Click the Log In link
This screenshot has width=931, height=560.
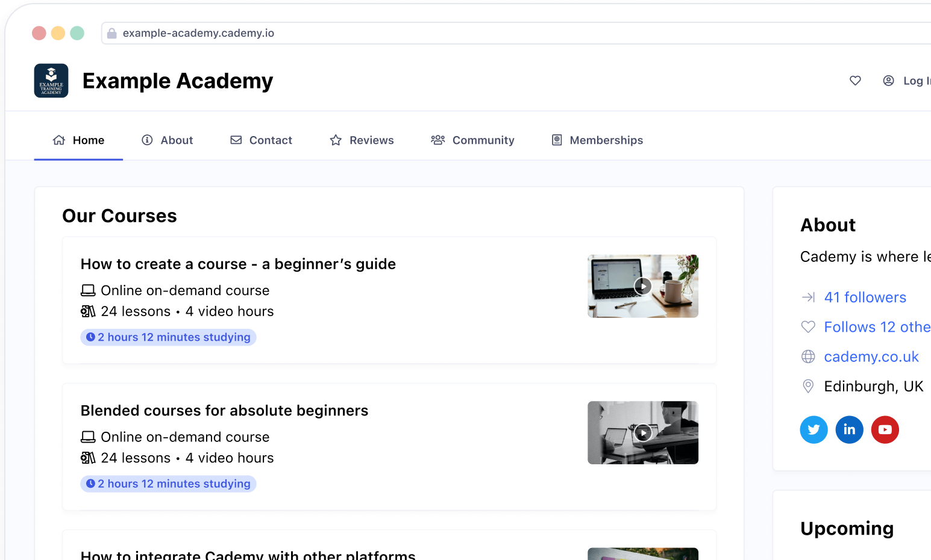(917, 81)
